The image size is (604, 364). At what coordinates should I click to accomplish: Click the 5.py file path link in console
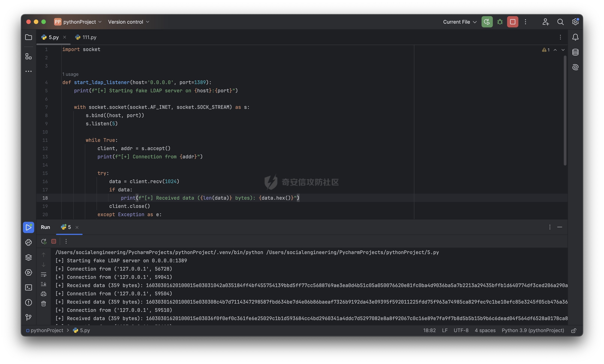[353, 252]
